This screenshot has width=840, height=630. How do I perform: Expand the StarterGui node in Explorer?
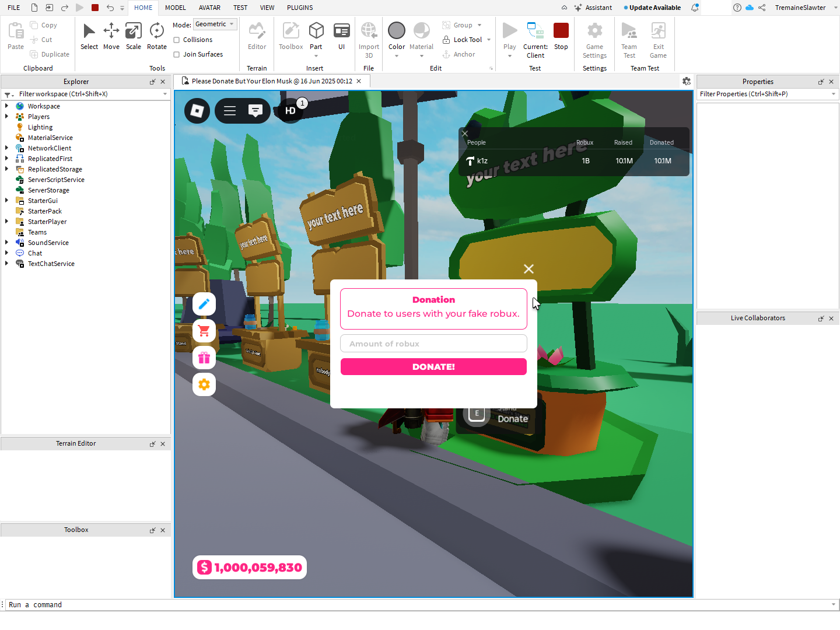(6, 201)
